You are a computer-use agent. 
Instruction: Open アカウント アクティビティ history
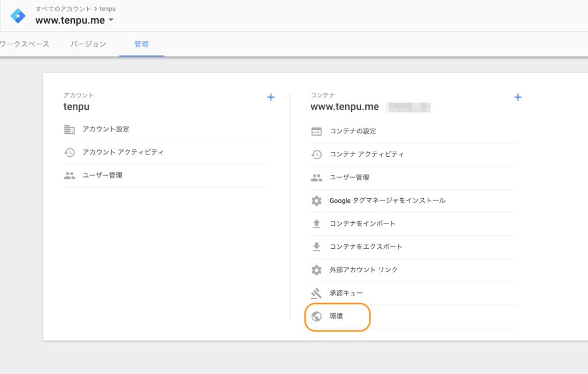[123, 152]
